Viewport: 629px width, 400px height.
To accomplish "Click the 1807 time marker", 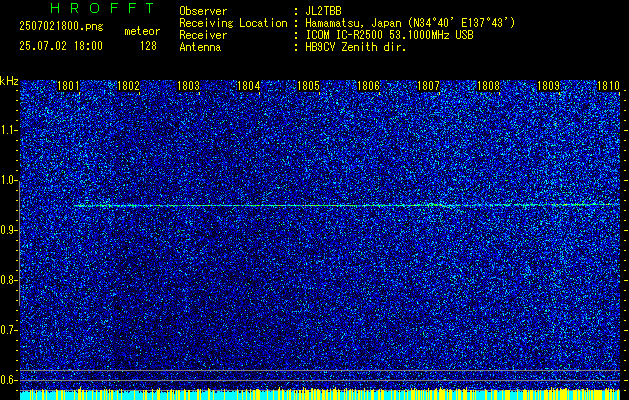I will [428, 86].
